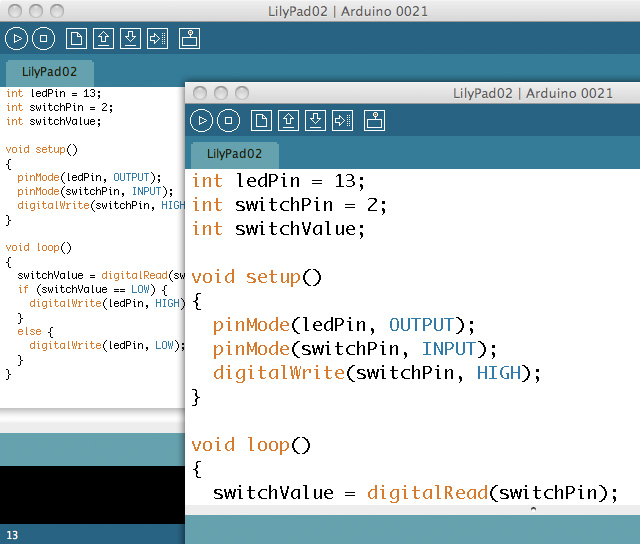
Task: Select LilyPad02 tab in front window
Action: coord(234,154)
